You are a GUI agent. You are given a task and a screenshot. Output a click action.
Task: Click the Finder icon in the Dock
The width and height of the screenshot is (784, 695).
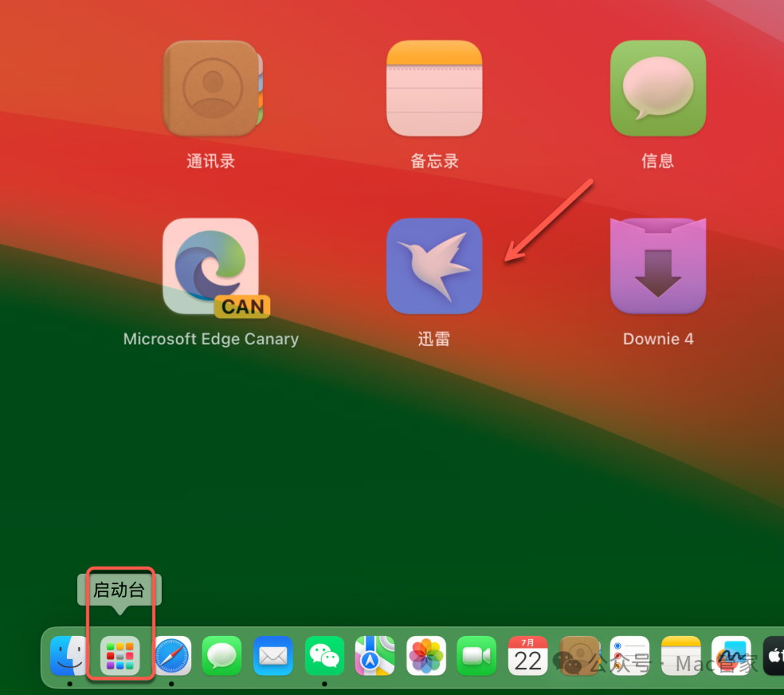[x=69, y=656]
